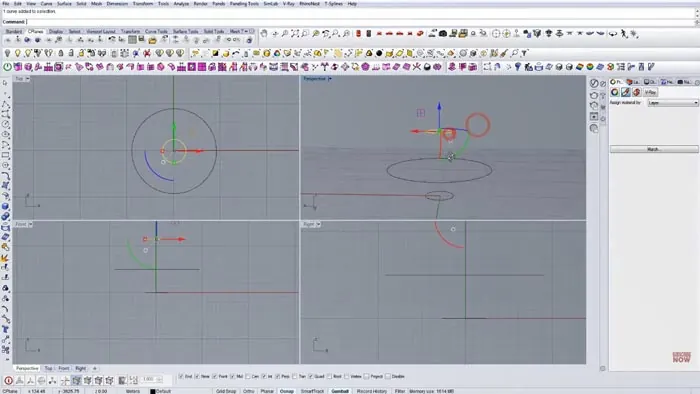This screenshot has height=394, width=700.
Task: Open the Curve menu
Action: pyautogui.click(x=46, y=4)
